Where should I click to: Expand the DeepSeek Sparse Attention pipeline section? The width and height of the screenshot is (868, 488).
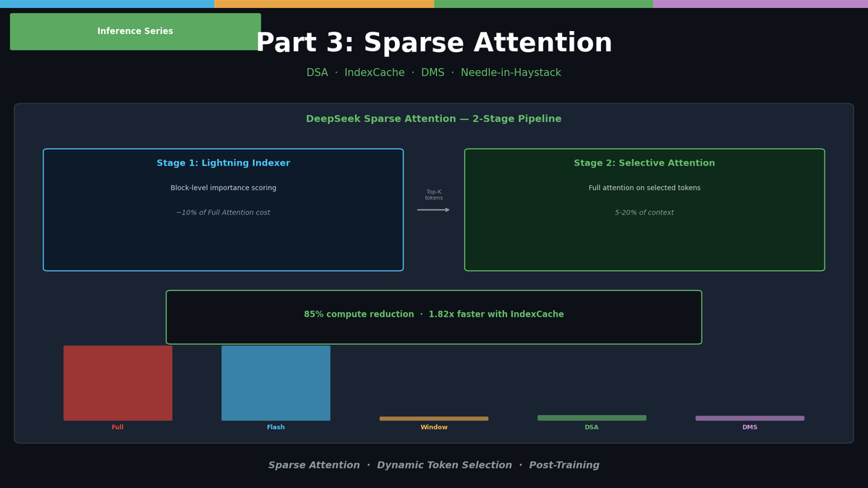tap(434, 118)
